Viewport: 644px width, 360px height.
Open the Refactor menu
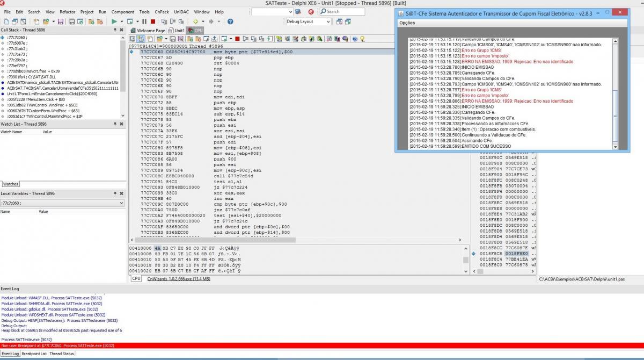68,11
